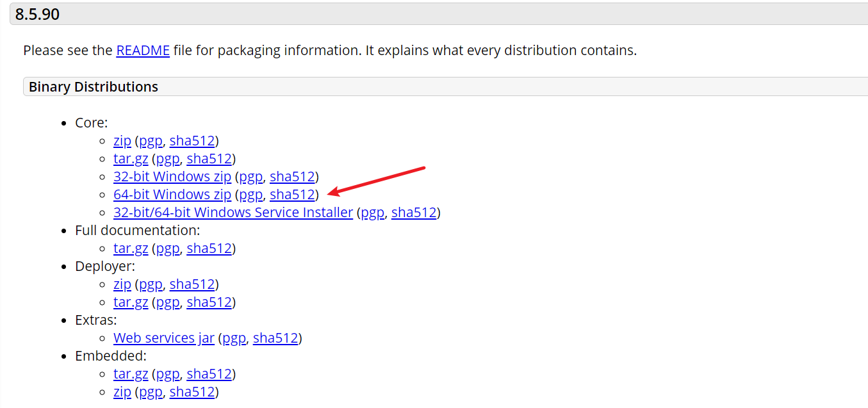Download the Web services jar

(163, 338)
